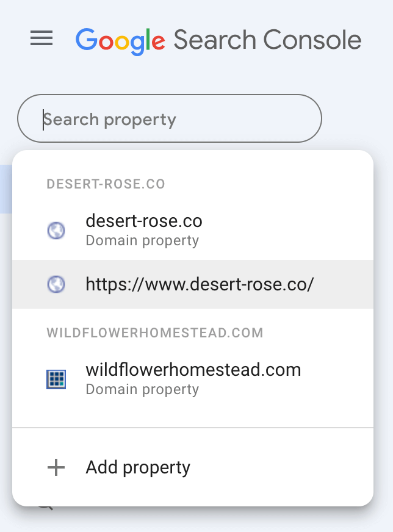Click the Domain property subtitle under wildflowerhomestead.com
393x532 pixels.
(x=142, y=389)
